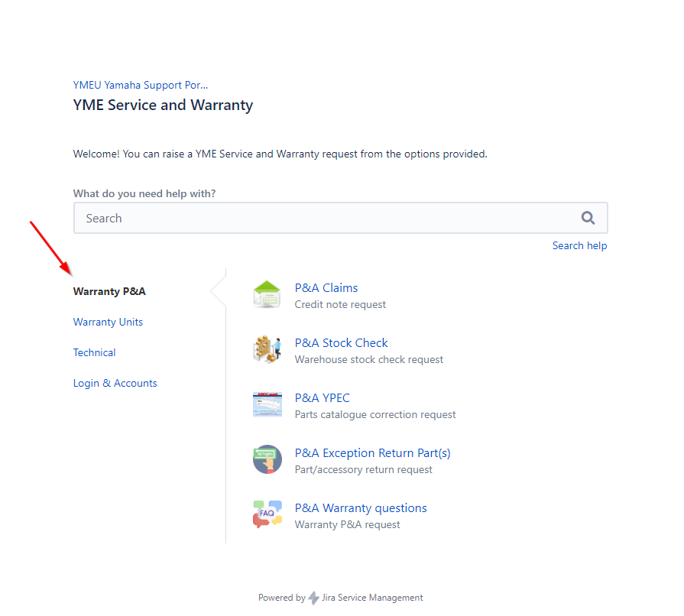Click the Jira Service Management logo
This screenshot has width=684, height=616.
click(x=313, y=598)
